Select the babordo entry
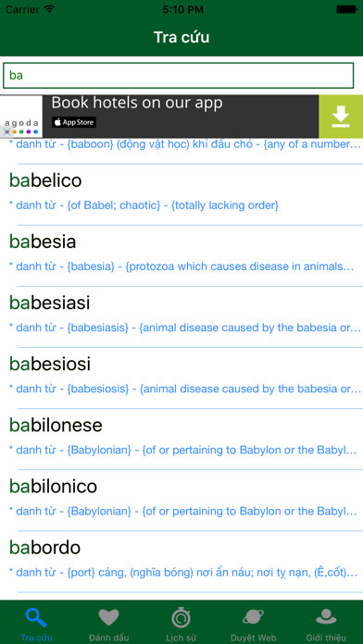Screen dimensions: 363x644 point(181,562)
